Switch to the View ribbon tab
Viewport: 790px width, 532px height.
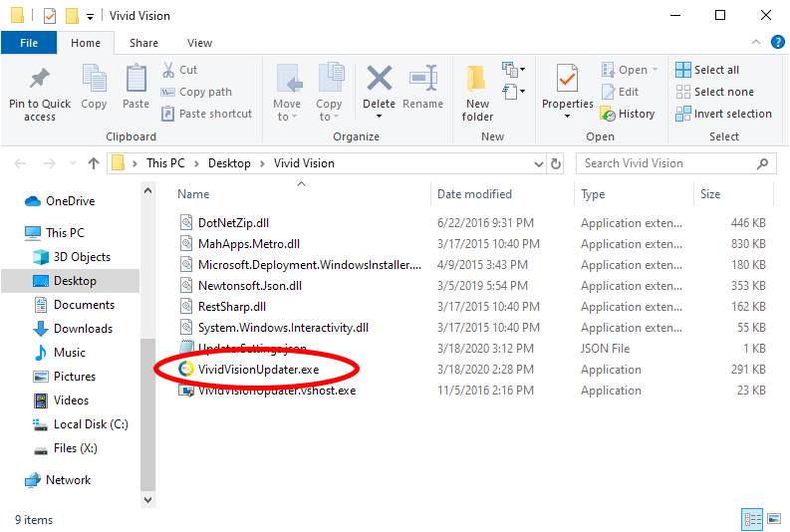coord(199,43)
